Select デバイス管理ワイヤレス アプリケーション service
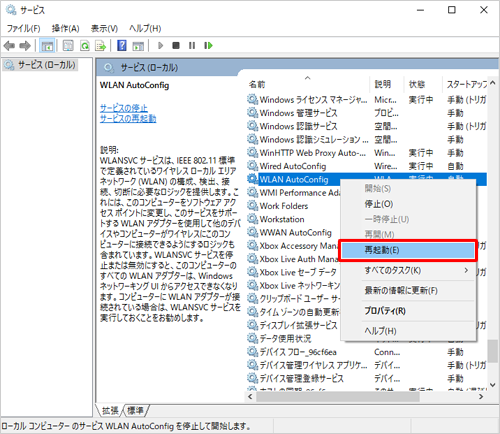The height and width of the screenshot is (434, 500). point(367,365)
